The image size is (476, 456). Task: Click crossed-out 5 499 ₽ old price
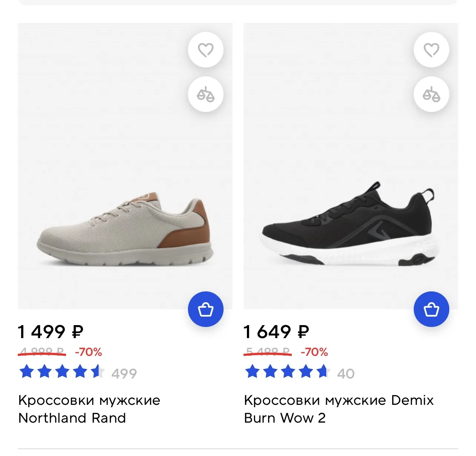point(268,352)
